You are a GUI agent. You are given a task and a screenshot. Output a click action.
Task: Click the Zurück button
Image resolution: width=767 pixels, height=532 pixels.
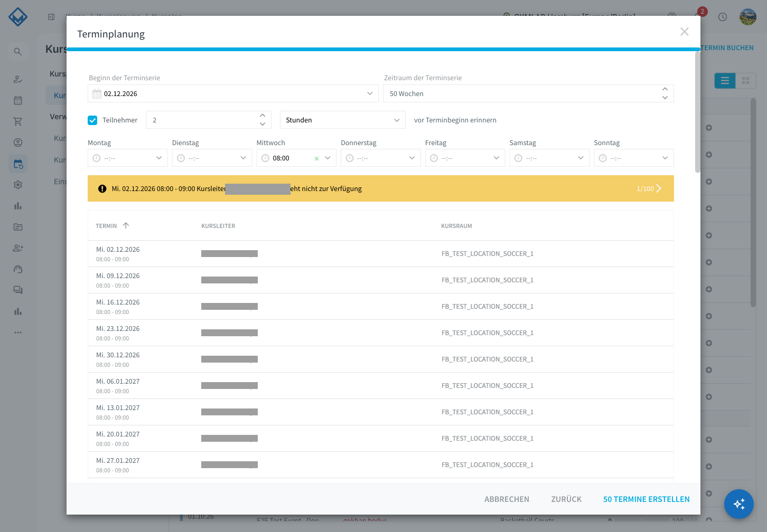click(566, 499)
